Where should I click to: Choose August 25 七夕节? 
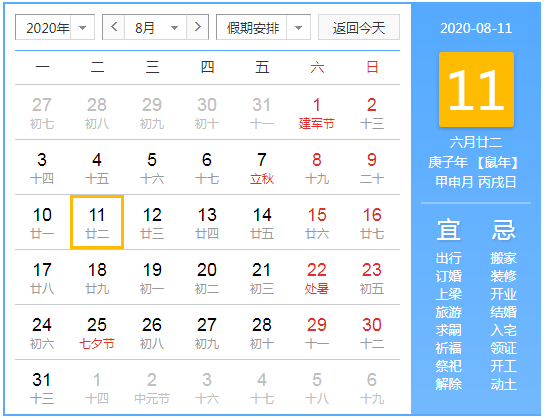tap(97, 333)
